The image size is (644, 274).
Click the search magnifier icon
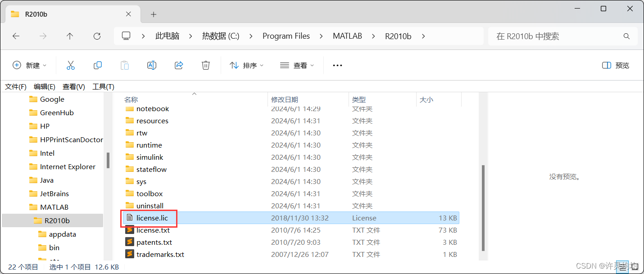click(x=626, y=36)
